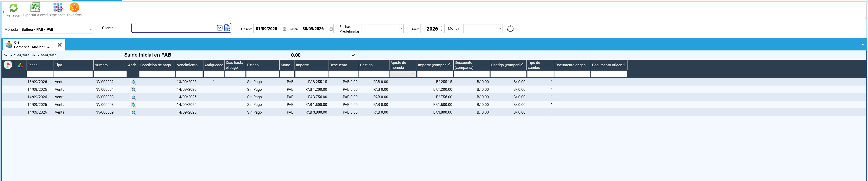Select the PAB 3,800.00 Importe cell
868x181 pixels.
point(312,113)
